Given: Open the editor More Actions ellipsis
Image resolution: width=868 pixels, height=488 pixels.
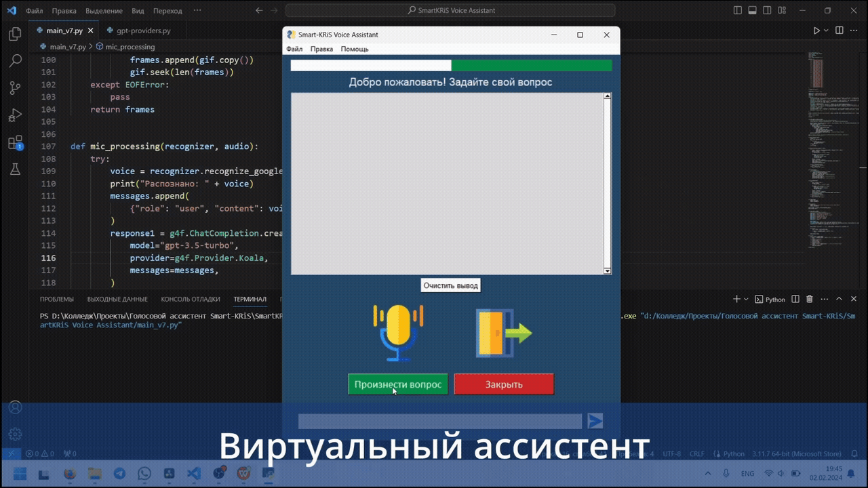Looking at the screenshot, I should pos(854,30).
